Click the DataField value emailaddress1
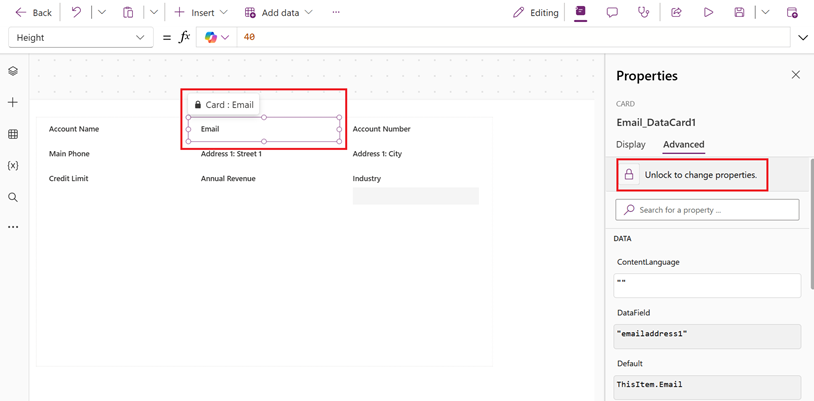Screen dimensions: 814x401 tap(707, 336)
